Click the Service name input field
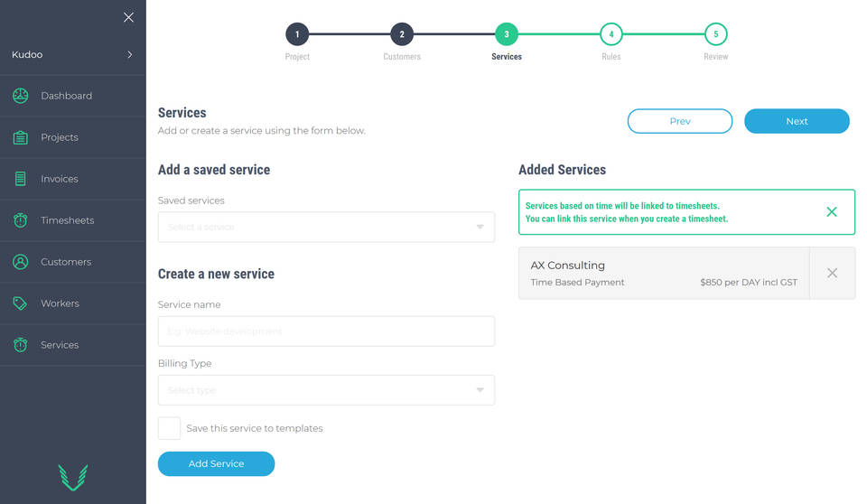 point(326,331)
